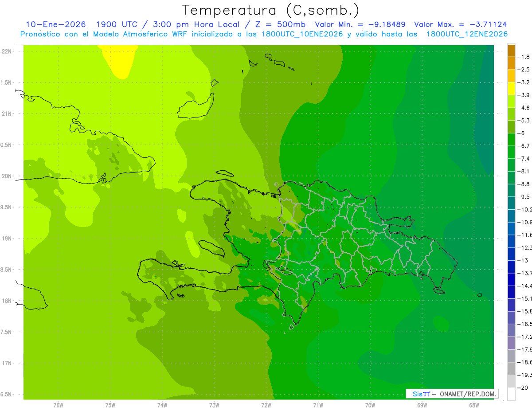The image size is (532, 411).
Task: Select the date text '10-Ene-2026'
Action: click(x=55, y=24)
